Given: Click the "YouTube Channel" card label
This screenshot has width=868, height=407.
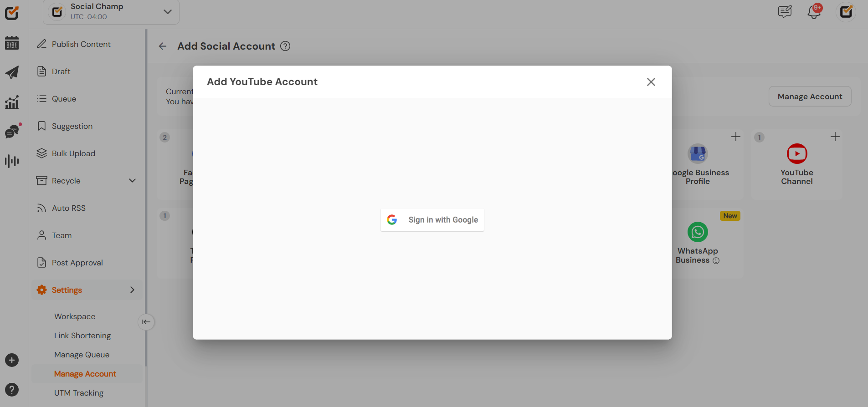Looking at the screenshot, I should pyautogui.click(x=797, y=177).
